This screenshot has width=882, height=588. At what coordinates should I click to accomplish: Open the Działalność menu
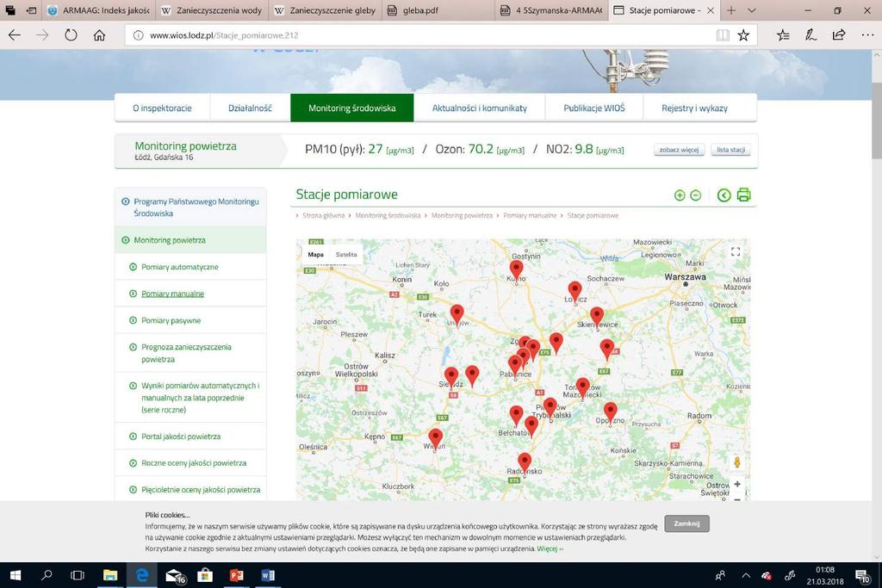click(x=250, y=108)
